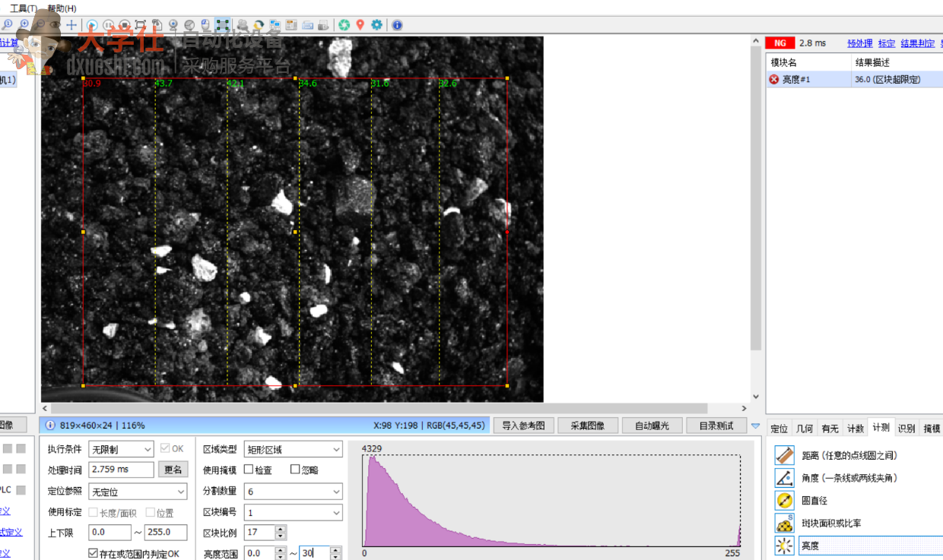Toggle the highlighted region-handles toolbar icon
Screen dimensions: 943x560
(222, 25)
